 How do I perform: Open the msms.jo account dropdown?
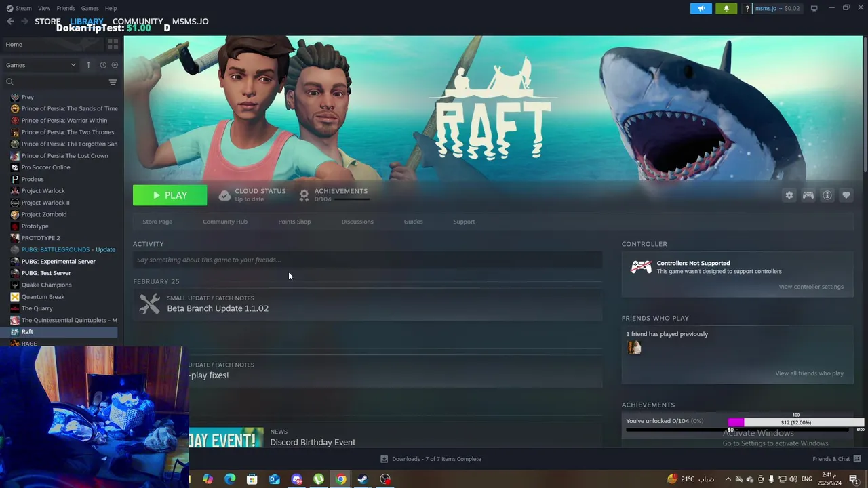(777, 8)
